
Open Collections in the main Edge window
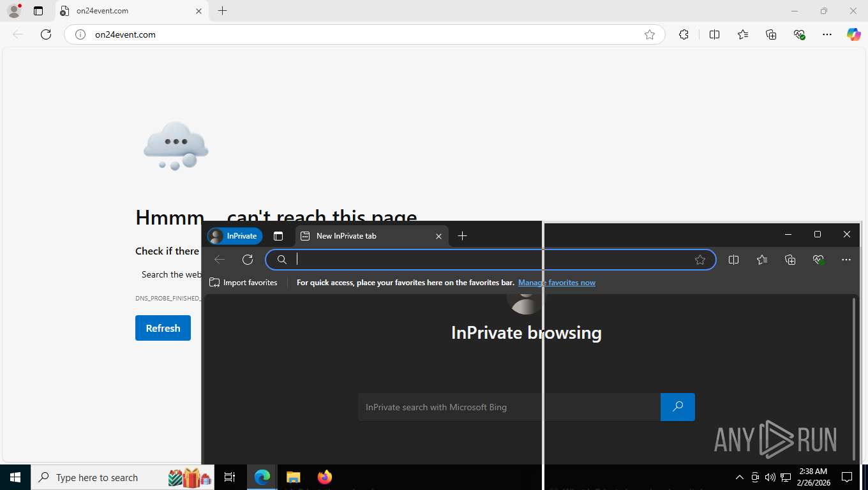click(771, 34)
